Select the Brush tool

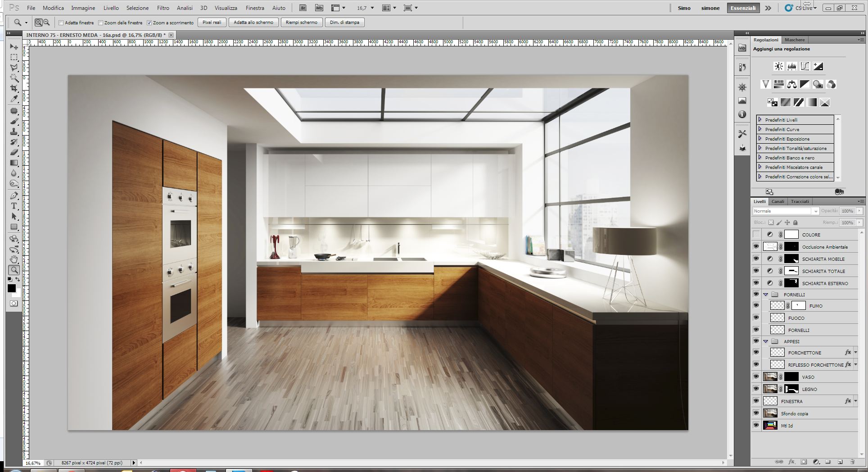click(14, 121)
